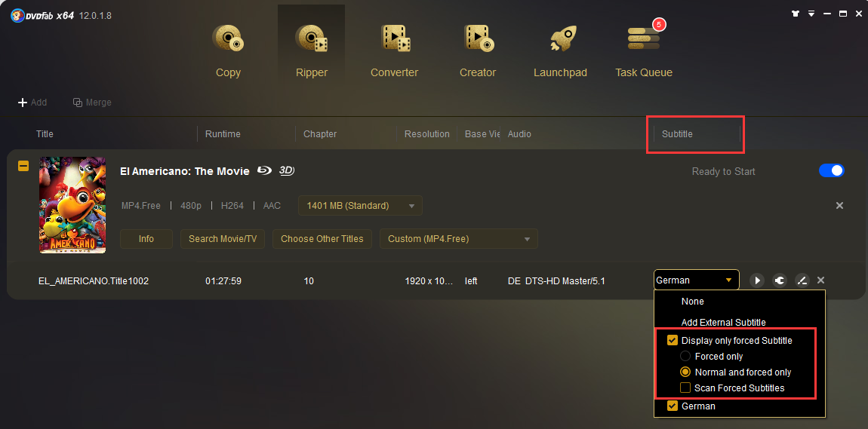Click the chapter count 10 value
The width and height of the screenshot is (868, 429).
[309, 280]
